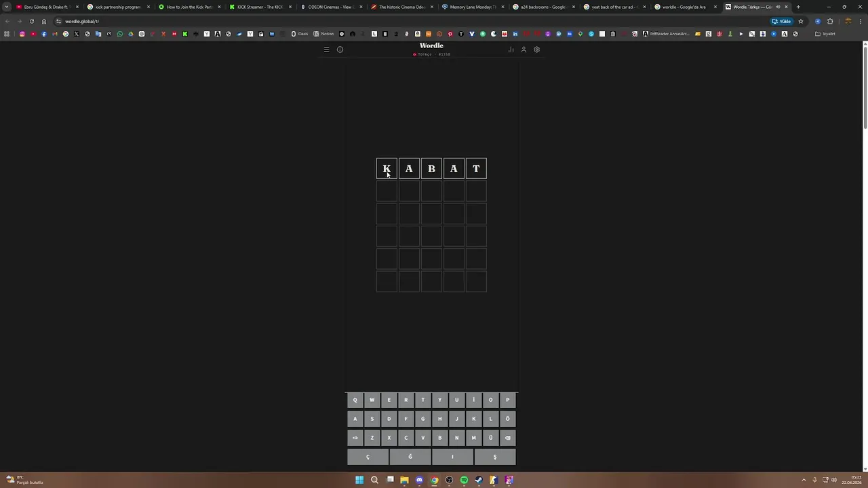Open the Wordle profile account icon
Viewport: 868px width, 488px height.
click(x=524, y=49)
